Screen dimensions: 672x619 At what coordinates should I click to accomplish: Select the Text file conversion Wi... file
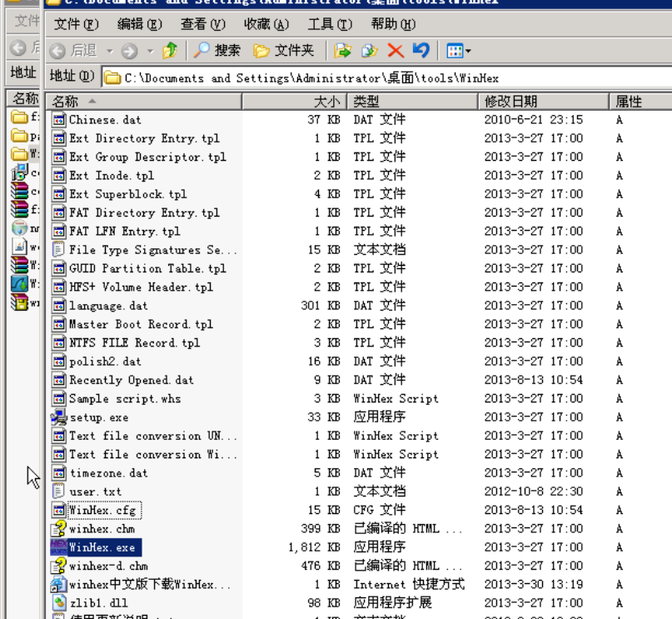pos(153,454)
